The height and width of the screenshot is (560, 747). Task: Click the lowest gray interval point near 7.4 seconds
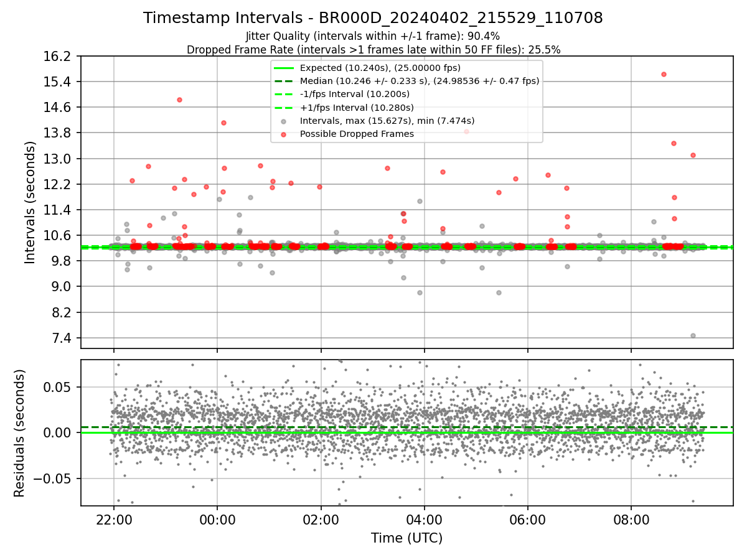click(693, 335)
